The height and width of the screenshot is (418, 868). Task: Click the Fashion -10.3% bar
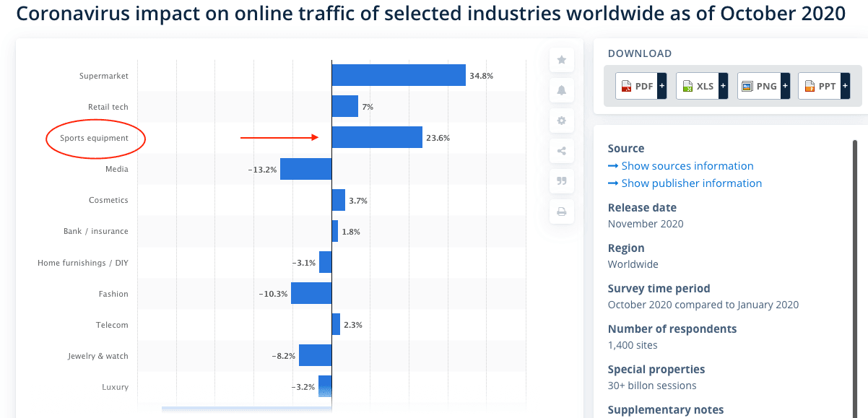tap(311, 293)
